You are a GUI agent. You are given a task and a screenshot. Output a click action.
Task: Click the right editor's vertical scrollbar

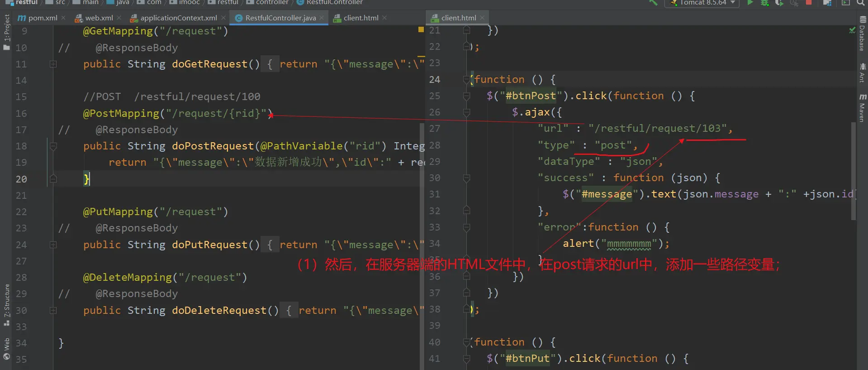coord(854,172)
